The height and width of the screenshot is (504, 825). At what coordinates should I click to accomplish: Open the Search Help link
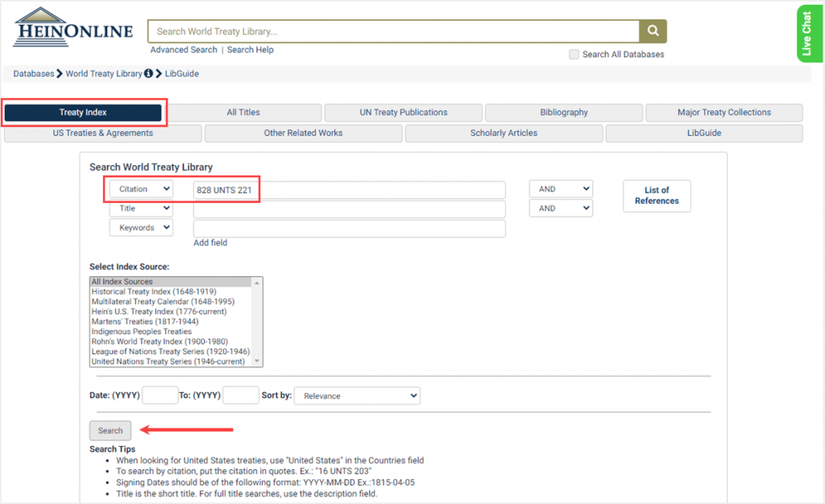(251, 49)
